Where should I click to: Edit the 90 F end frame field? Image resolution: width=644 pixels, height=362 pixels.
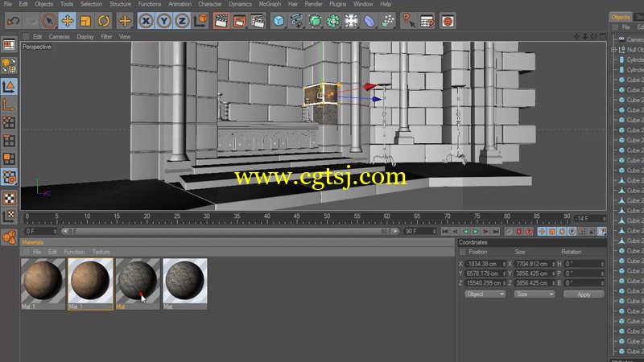pos(419,232)
